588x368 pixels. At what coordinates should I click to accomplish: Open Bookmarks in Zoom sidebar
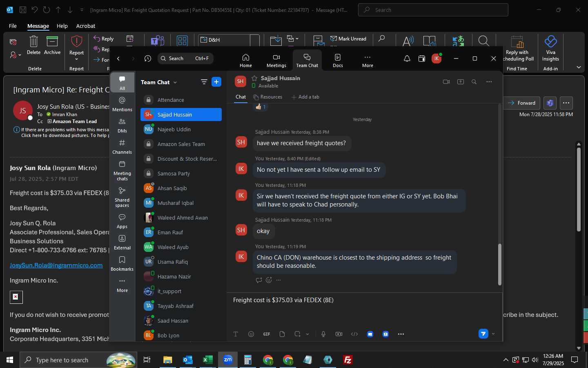(x=122, y=264)
